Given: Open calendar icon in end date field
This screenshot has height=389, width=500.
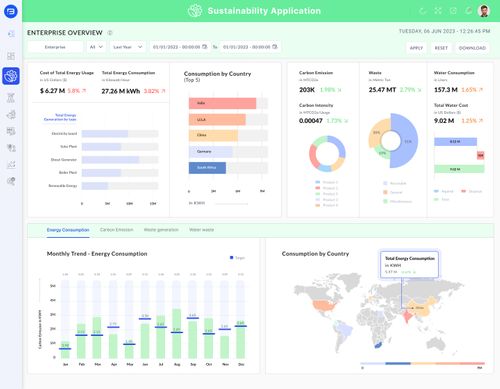Looking at the screenshot, I should [275, 47].
